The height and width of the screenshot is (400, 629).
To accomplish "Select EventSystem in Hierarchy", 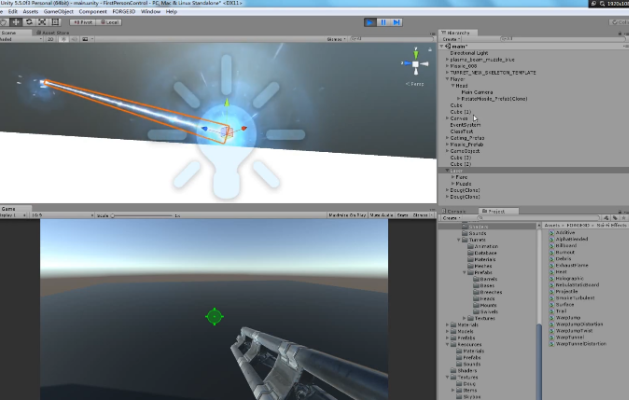I will click(x=465, y=125).
